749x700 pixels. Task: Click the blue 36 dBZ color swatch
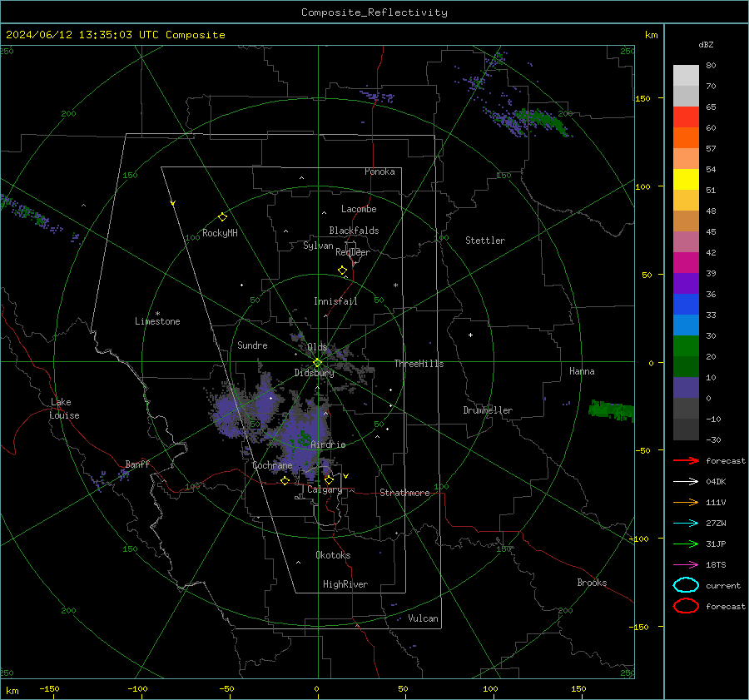686,304
